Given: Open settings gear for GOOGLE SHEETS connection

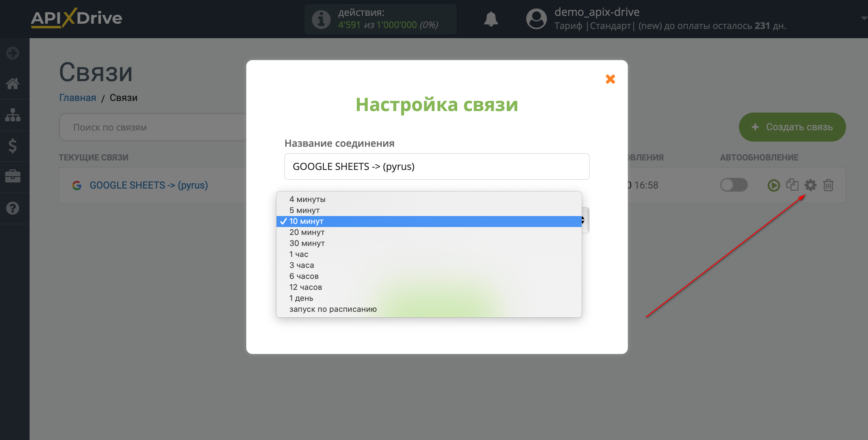Looking at the screenshot, I should pos(810,185).
